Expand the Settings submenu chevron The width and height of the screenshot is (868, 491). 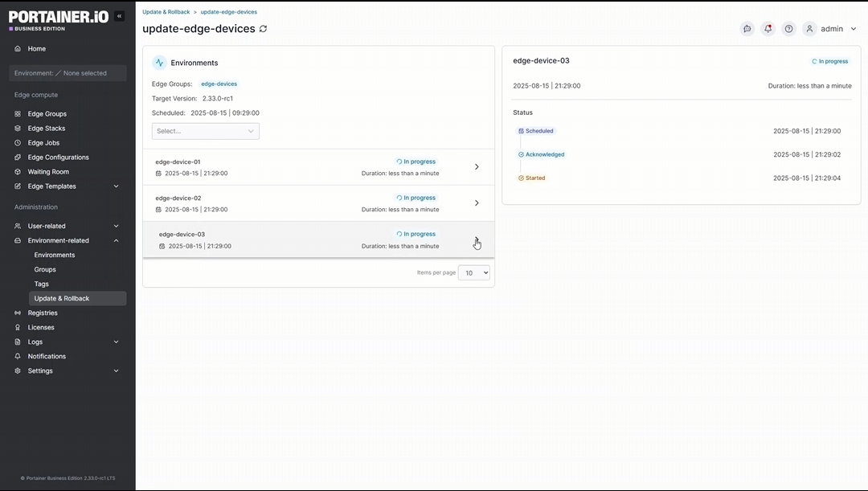pos(117,371)
